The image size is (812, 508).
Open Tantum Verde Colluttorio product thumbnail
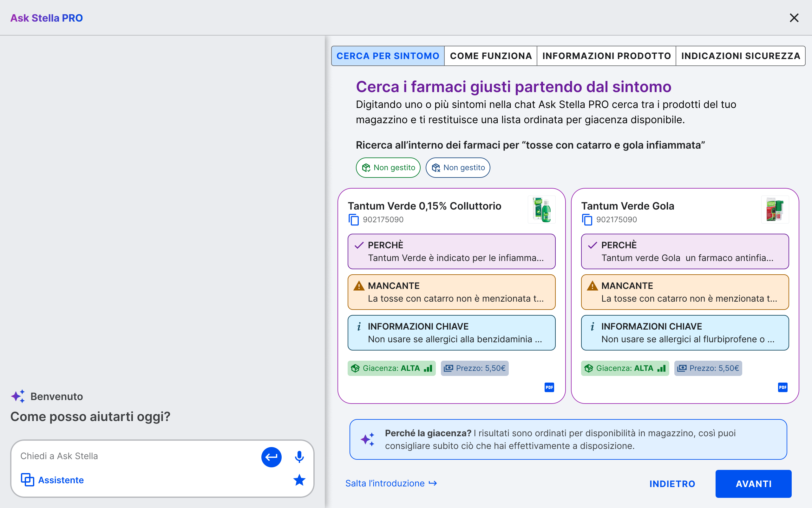(x=541, y=210)
